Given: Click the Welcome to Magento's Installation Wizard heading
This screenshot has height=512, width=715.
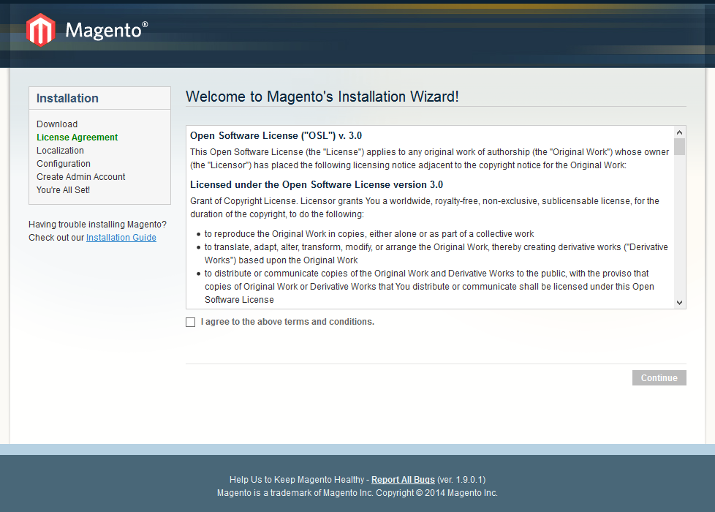Looking at the screenshot, I should click(x=322, y=97).
